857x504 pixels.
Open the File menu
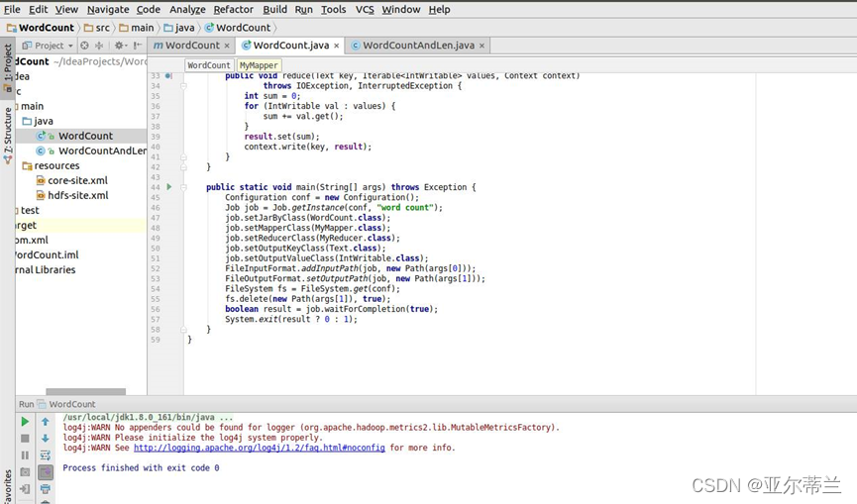12,9
